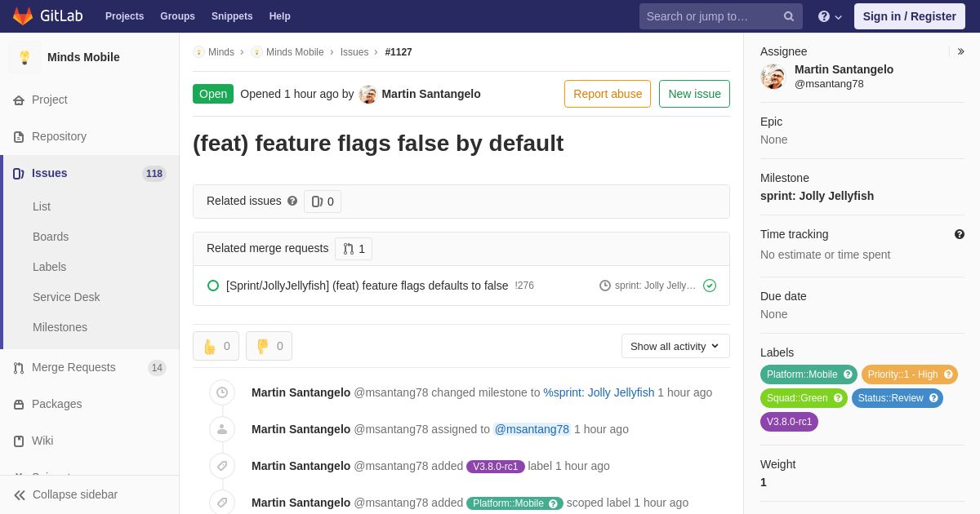Open the Labels page

[50, 267]
